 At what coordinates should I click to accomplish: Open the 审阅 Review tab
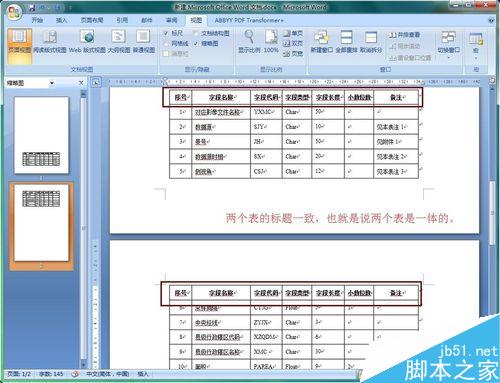click(x=171, y=20)
